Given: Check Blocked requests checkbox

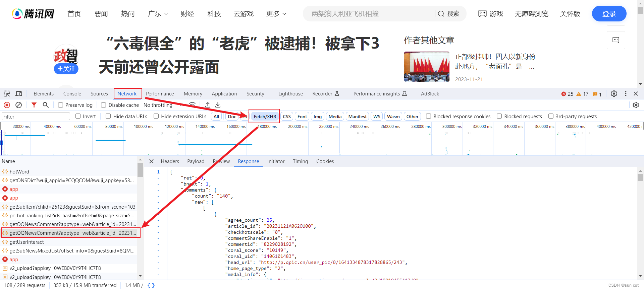Looking at the screenshot, I should tap(499, 116).
